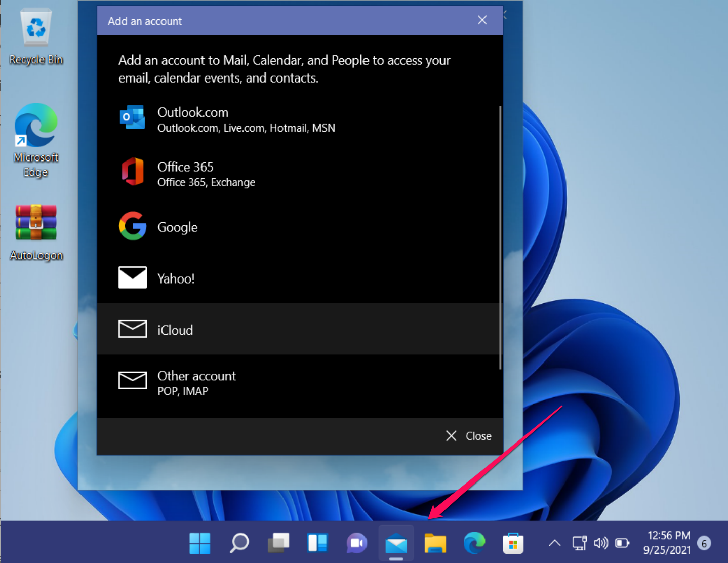Choose Other account with POP, IMAP
728x563 pixels.
(x=196, y=382)
